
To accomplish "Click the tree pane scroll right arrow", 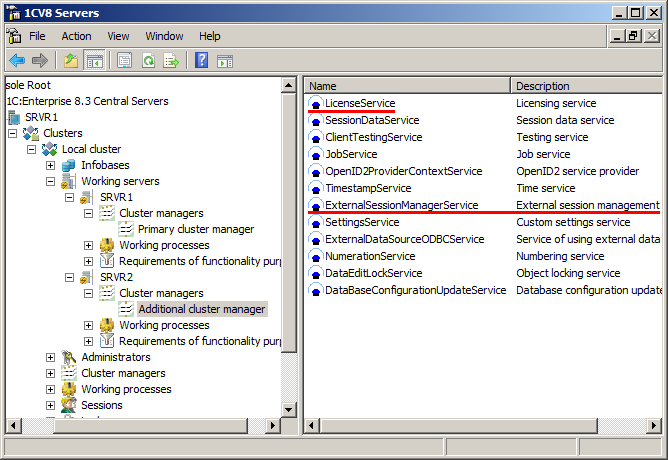I will coord(273,425).
